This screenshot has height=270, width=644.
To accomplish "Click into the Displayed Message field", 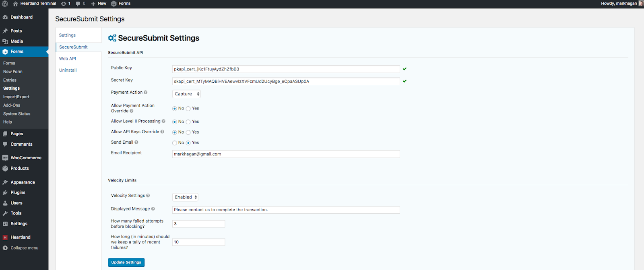I will pyautogui.click(x=286, y=210).
